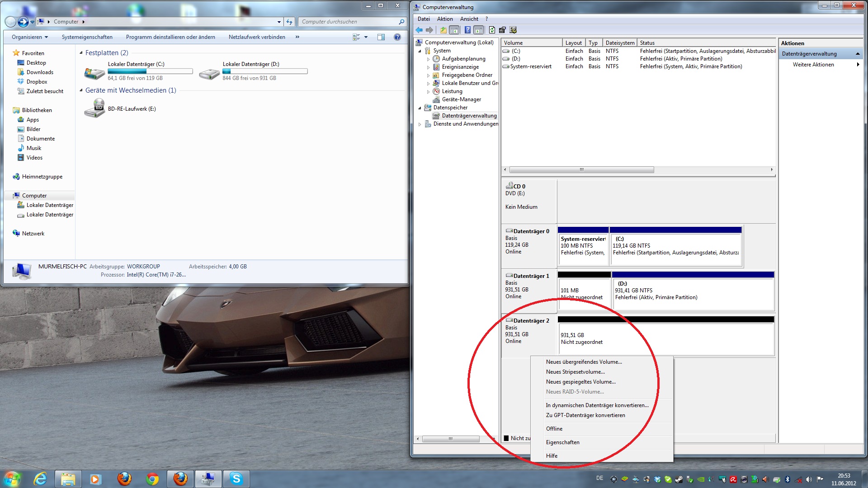Open Skype from the taskbar
This screenshot has height=488, width=868.
point(236,479)
